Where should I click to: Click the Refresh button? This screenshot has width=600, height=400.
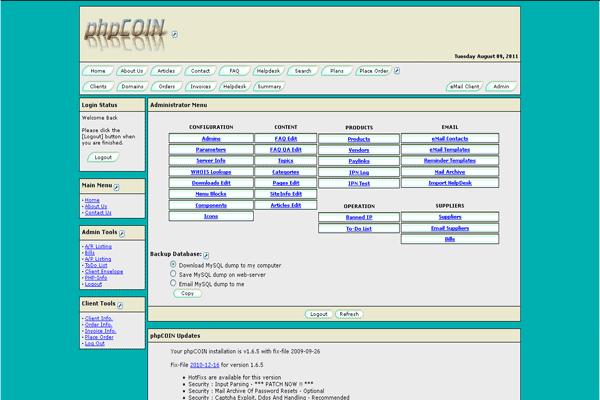click(x=349, y=314)
